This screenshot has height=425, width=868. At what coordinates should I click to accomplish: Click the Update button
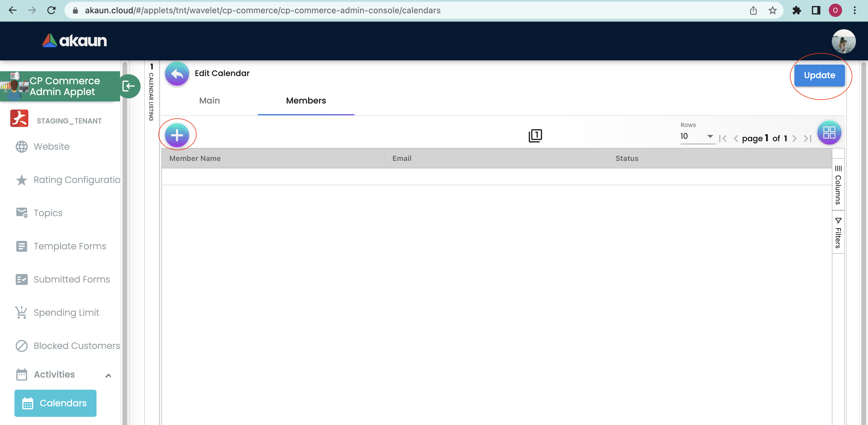[819, 75]
